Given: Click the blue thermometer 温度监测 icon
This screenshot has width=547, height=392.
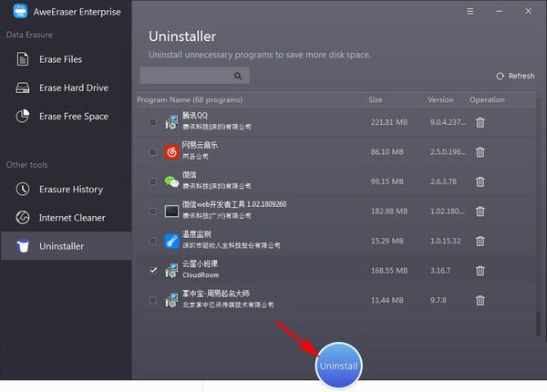Looking at the screenshot, I should click(x=171, y=241).
